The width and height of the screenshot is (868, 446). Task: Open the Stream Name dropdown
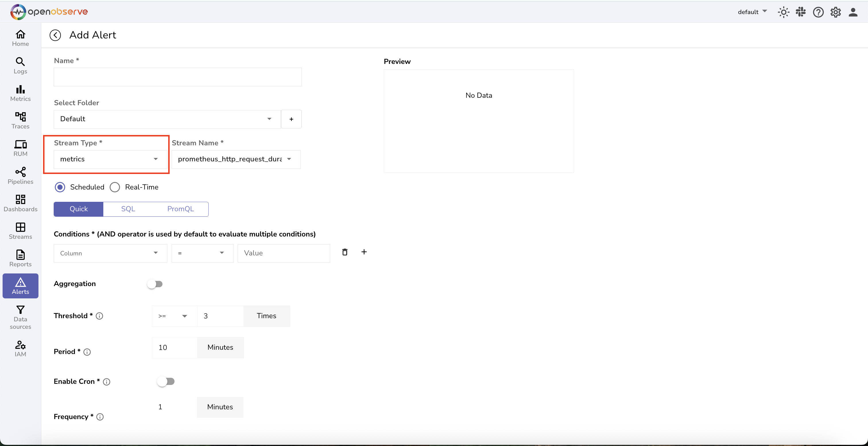click(236, 159)
